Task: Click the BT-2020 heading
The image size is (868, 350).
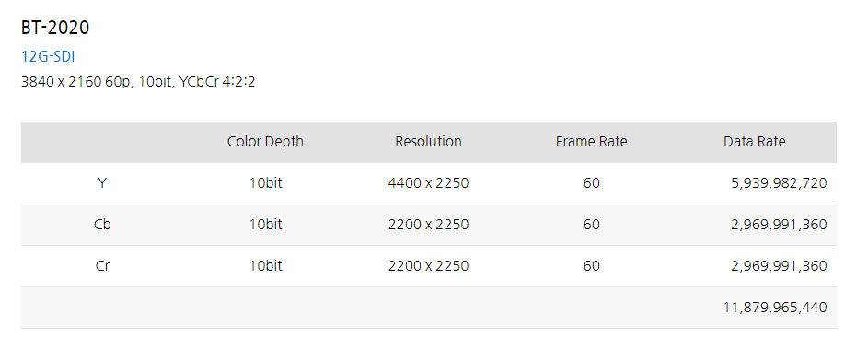Action: (x=55, y=27)
